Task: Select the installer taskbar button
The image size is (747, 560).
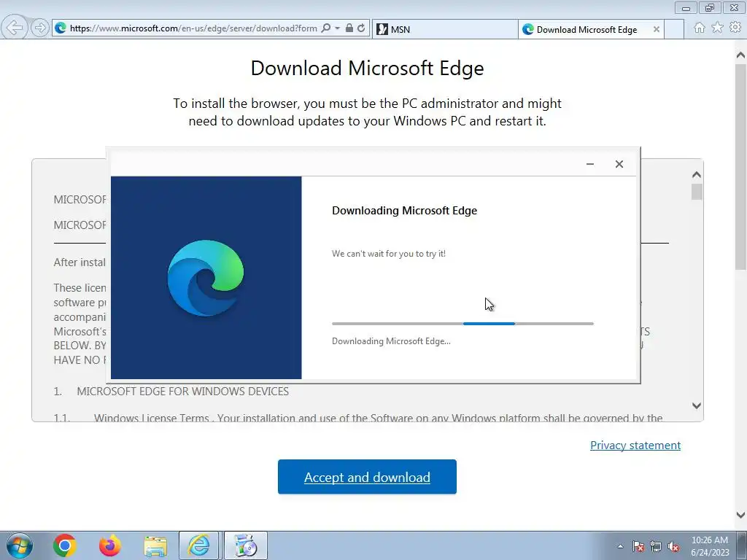Action: coord(246,545)
